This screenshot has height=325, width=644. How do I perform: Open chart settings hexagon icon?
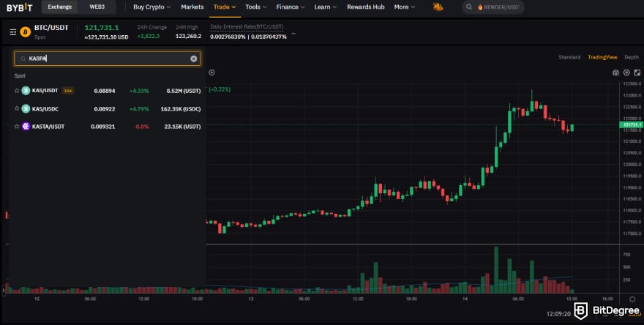[626, 72]
